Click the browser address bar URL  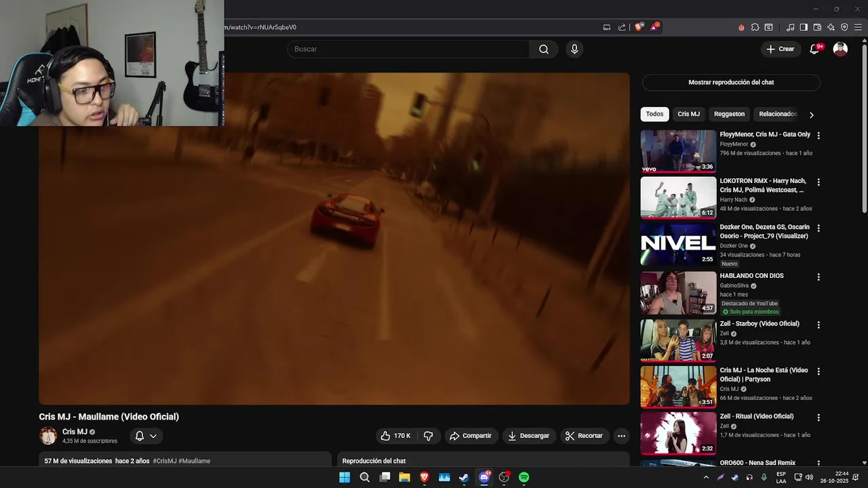[261, 27]
